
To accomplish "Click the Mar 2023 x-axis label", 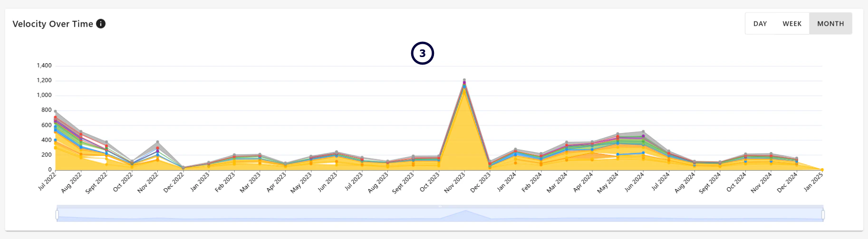I will [x=251, y=182].
